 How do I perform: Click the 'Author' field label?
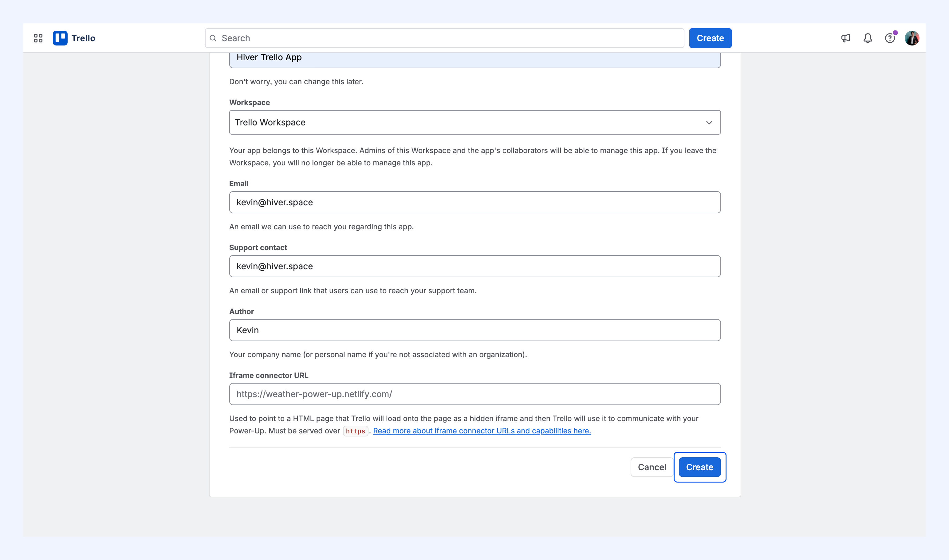pyautogui.click(x=242, y=311)
